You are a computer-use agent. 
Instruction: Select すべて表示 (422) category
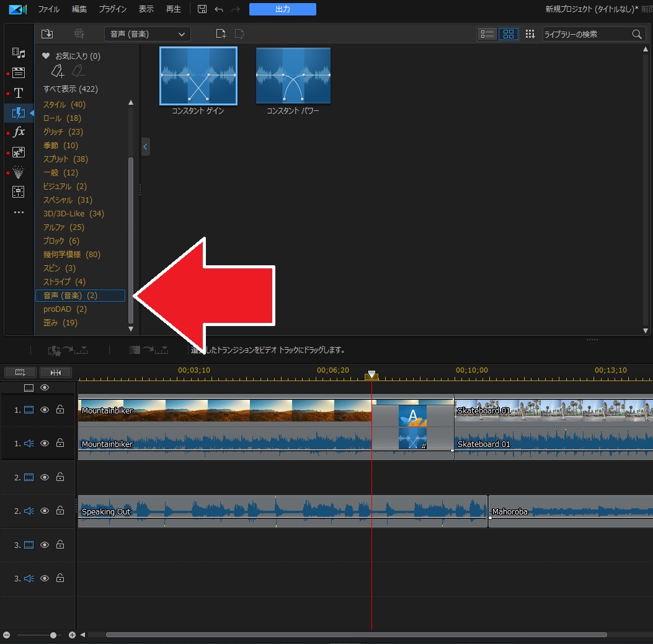click(x=70, y=89)
